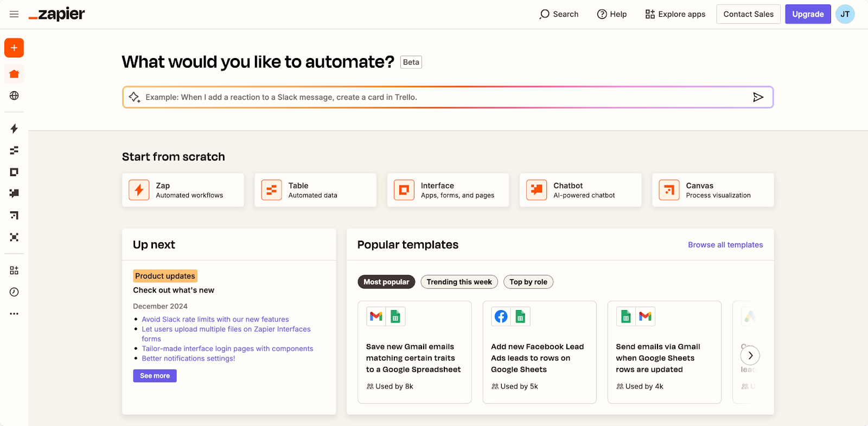
Task: Open Send emails via Gmail template
Action: (x=665, y=352)
